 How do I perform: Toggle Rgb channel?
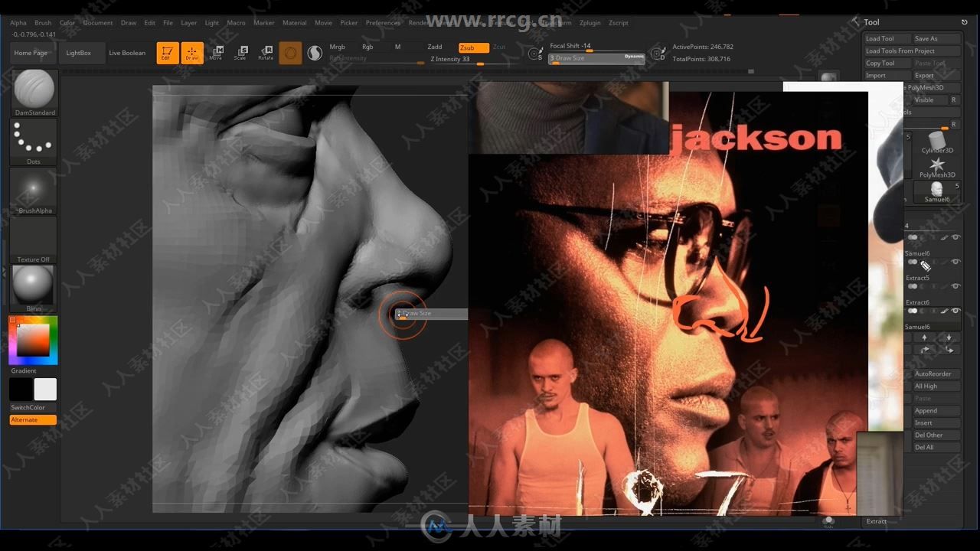367,47
